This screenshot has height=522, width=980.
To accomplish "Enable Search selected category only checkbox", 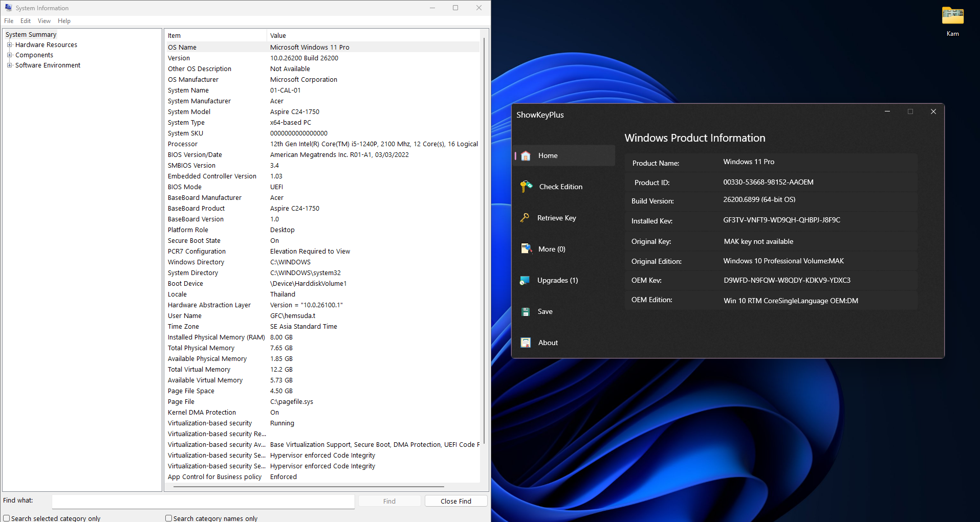I will (x=7, y=518).
